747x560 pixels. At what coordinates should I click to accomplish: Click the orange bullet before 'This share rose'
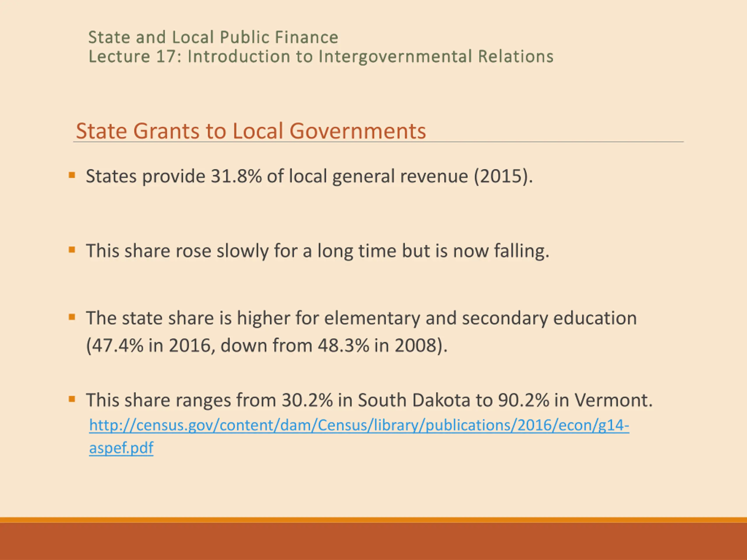[x=71, y=250]
